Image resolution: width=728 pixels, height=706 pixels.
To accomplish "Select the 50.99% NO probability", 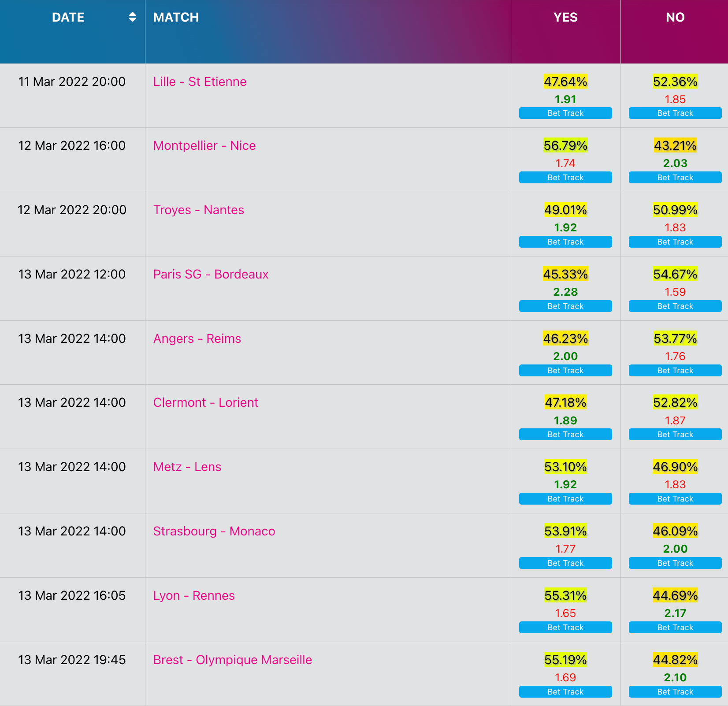I will click(x=675, y=210).
